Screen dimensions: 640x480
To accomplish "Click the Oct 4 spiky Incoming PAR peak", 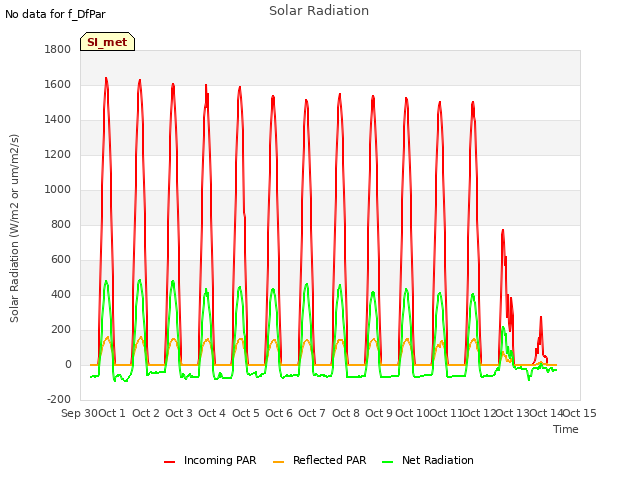I will click(206, 86).
